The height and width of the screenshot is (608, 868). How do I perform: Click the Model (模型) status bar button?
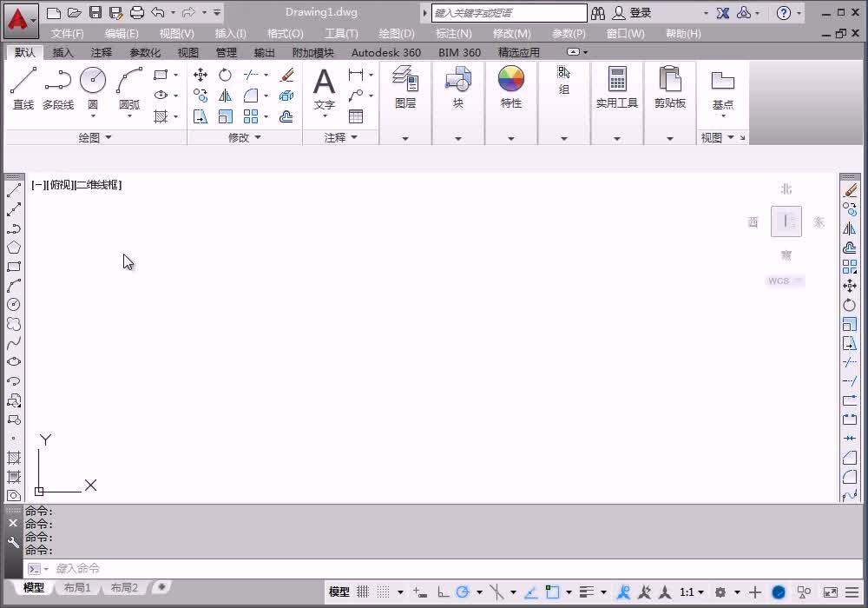339,592
